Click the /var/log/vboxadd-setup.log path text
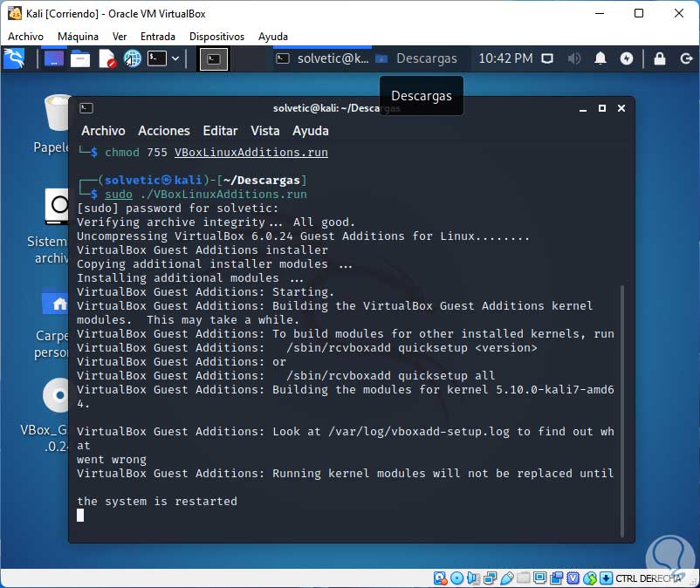This screenshot has width=700, height=588. [x=419, y=432]
